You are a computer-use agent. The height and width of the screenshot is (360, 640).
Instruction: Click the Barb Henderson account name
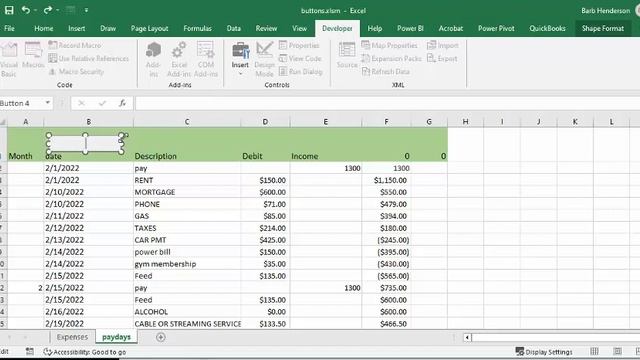click(x=605, y=11)
